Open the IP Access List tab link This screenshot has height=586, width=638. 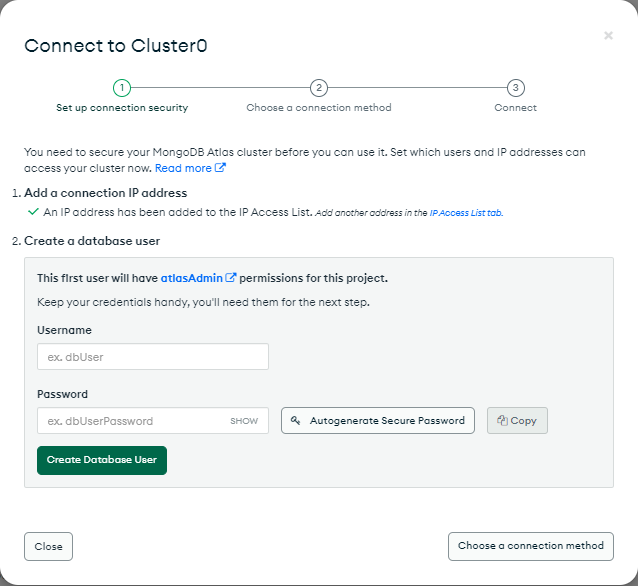click(466, 213)
